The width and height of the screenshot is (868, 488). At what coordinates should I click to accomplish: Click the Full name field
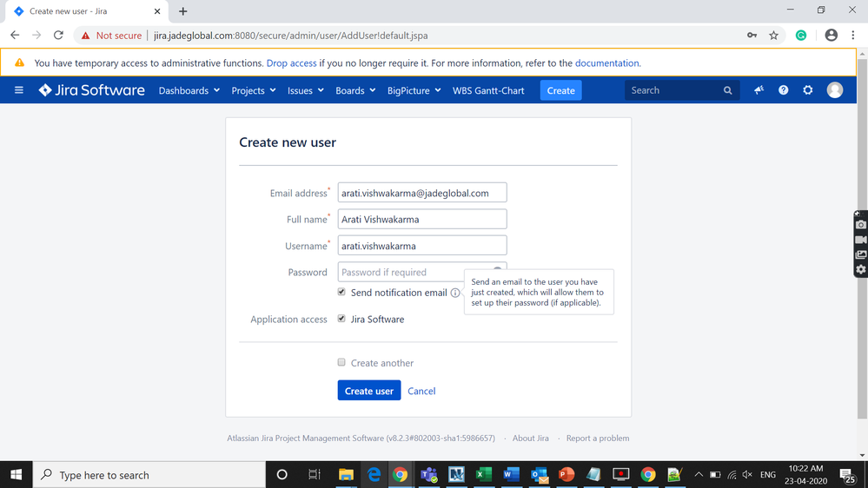coord(422,219)
